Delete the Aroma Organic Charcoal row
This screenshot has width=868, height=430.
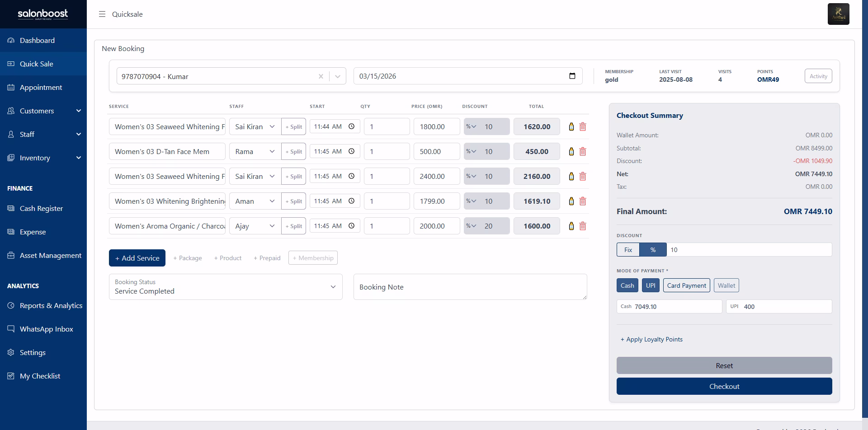click(x=583, y=226)
